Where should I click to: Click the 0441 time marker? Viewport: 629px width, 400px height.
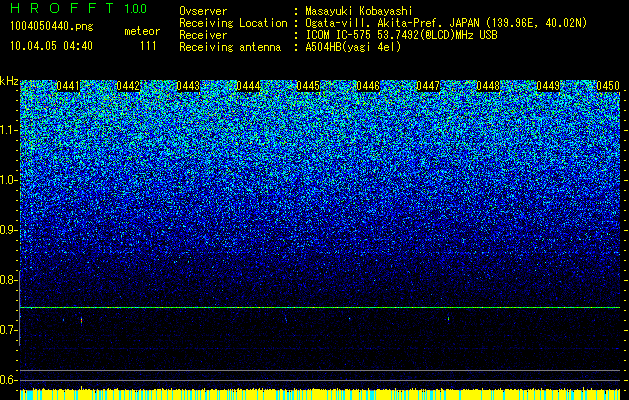pyautogui.click(x=68, y=86)
